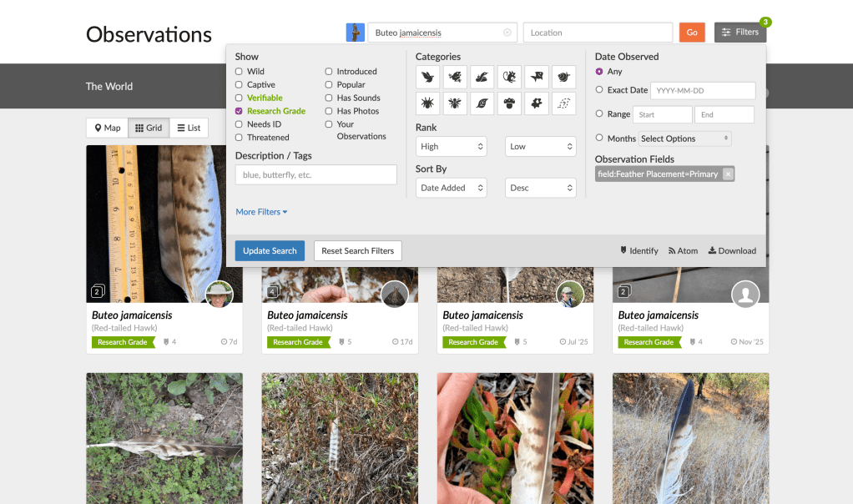Select the Birds category icon

tap(428, 78)
